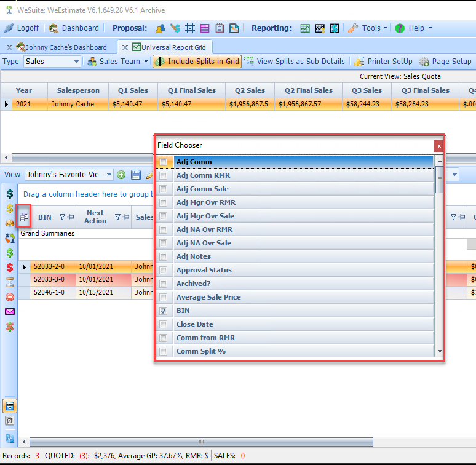The width and height of the screenshot is (476, 465).
Task: Click the pin icon in Next Action column
Action: [126, 217]
